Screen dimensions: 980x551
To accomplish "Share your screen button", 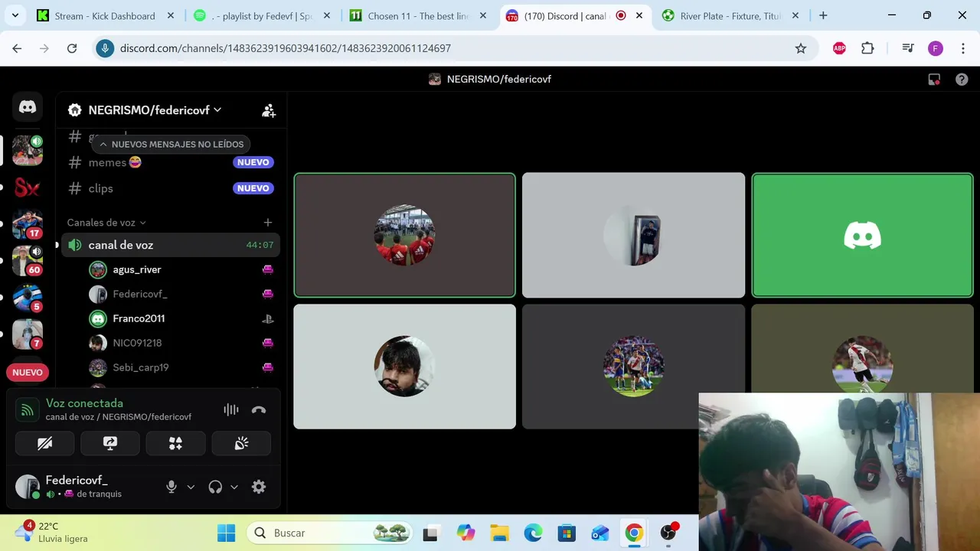I will click(x=110, y=443).
